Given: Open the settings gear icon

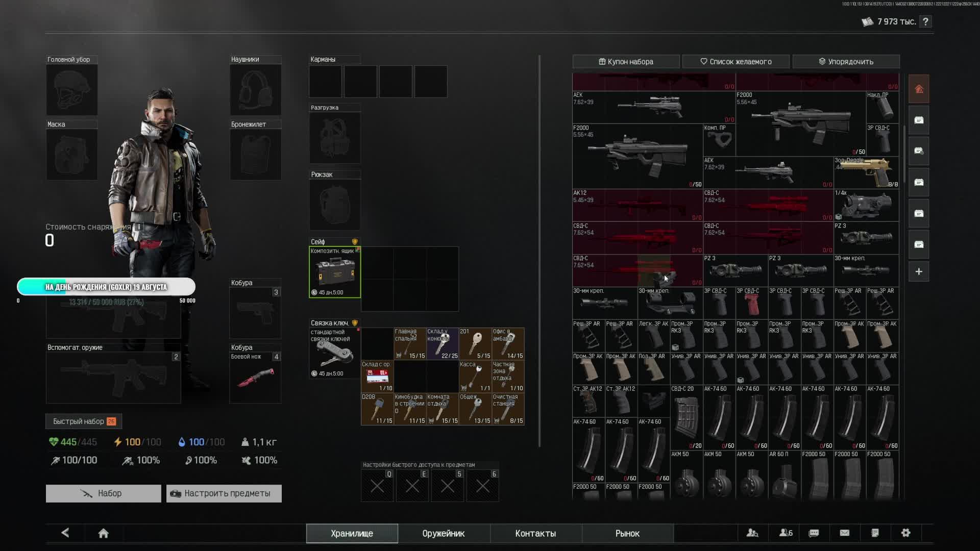Looking at the screenshot, I should click(x=905, y=533).
